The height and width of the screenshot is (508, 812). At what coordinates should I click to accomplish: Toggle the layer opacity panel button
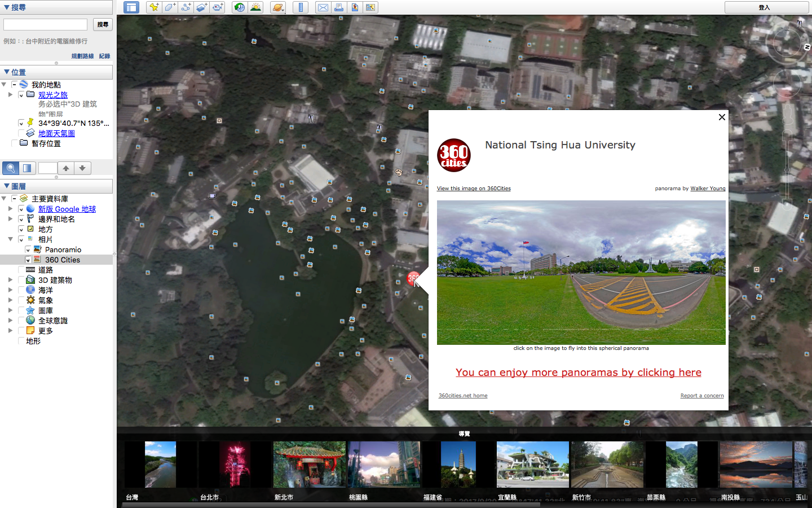coord(27,168)
